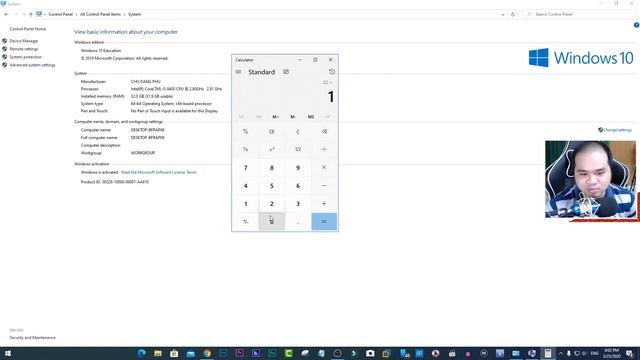Open File Explorer from the taskbar
This screenshot has width=640, height=360.
click(x=158, y=353)
